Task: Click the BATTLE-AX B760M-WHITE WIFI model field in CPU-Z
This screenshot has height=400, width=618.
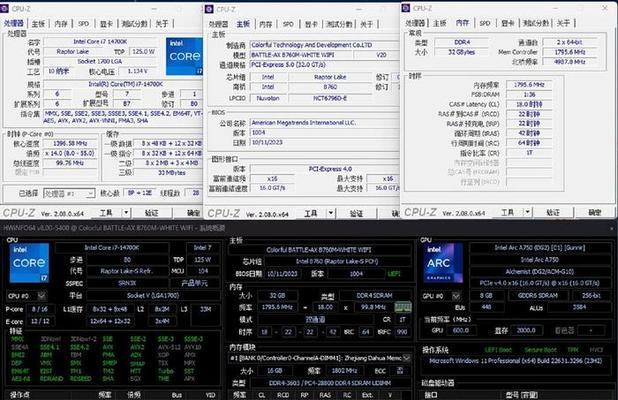Action: tap(301, 55)
